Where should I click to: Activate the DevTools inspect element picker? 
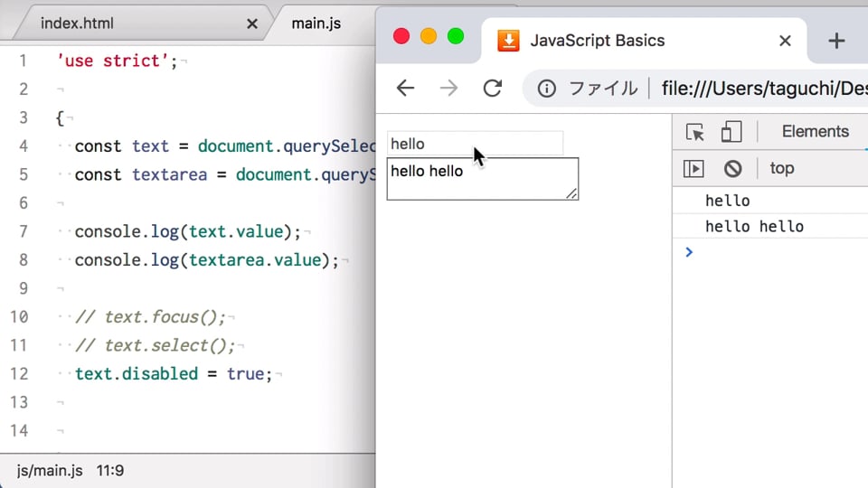pos(694,132)
